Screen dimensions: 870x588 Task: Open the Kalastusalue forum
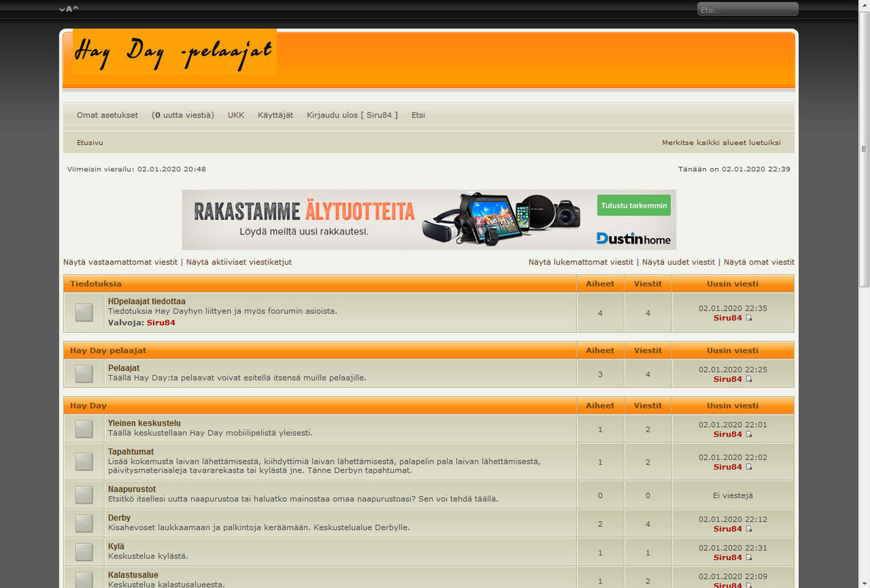133,576
